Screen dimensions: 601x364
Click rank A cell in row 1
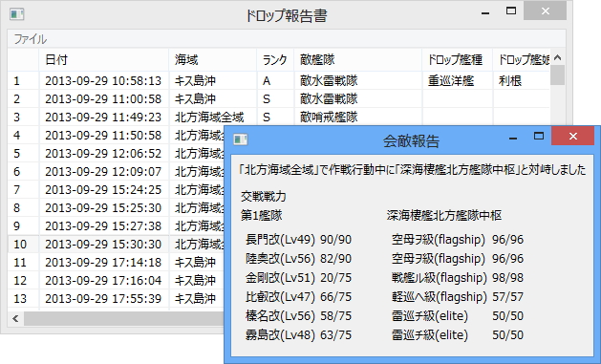[x=275, y=81]
